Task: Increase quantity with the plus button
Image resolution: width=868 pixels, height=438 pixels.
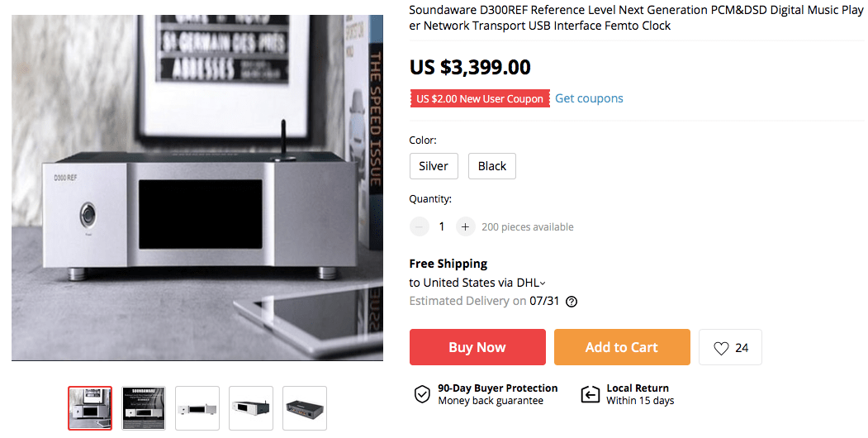Action: [466, 226]
